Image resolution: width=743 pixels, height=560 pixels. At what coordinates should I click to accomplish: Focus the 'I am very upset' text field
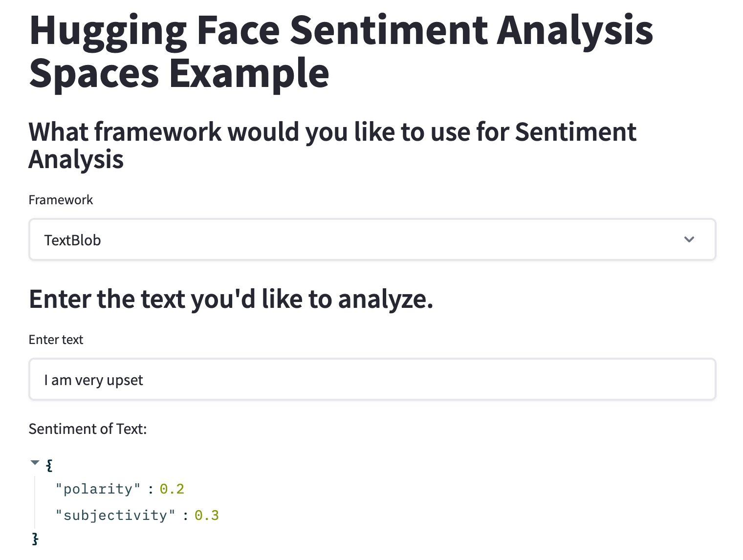371,380
